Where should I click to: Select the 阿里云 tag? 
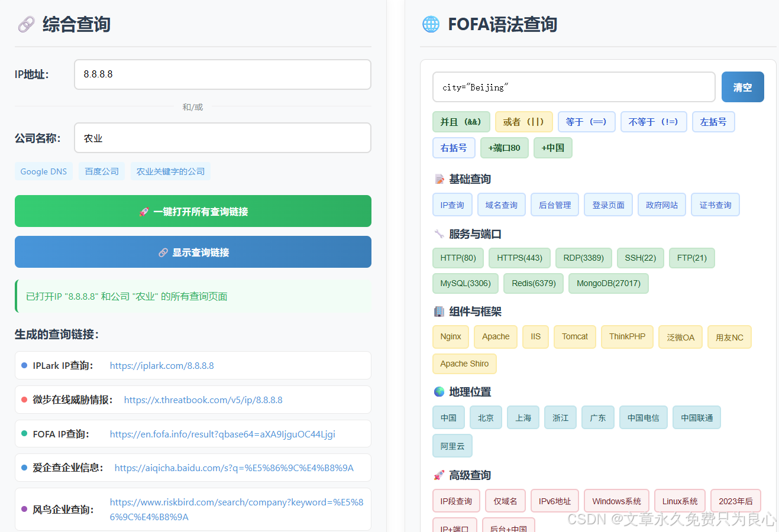click(452, 446)
